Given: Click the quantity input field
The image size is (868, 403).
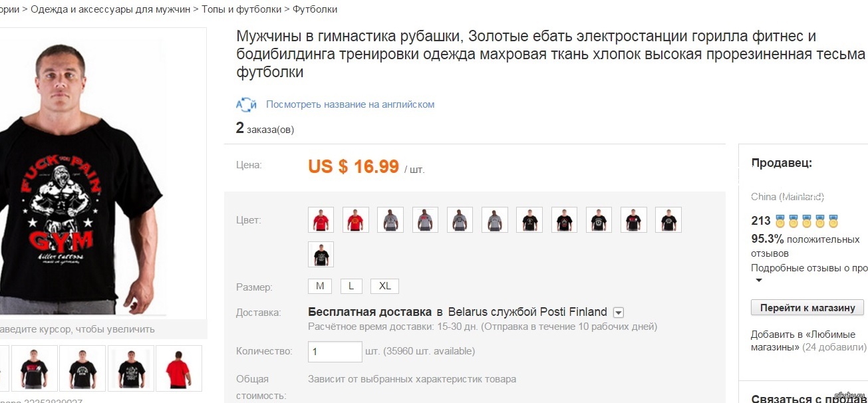Looking at the screenshot, I should (x=335, y=351).
